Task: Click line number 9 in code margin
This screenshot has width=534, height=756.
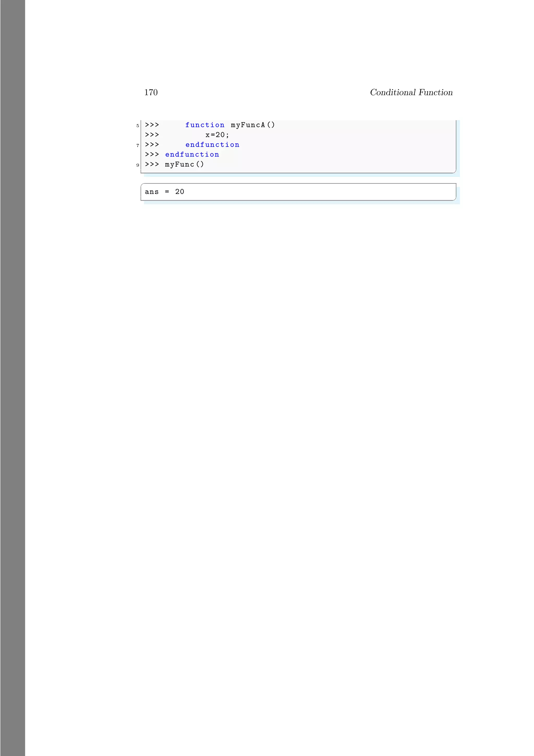Action: 137,165
